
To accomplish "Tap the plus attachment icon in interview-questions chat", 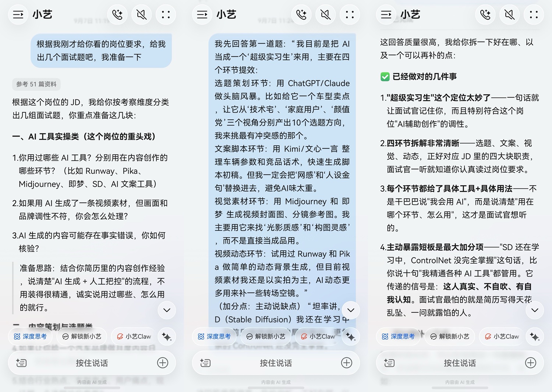I will tap(163, 363).
